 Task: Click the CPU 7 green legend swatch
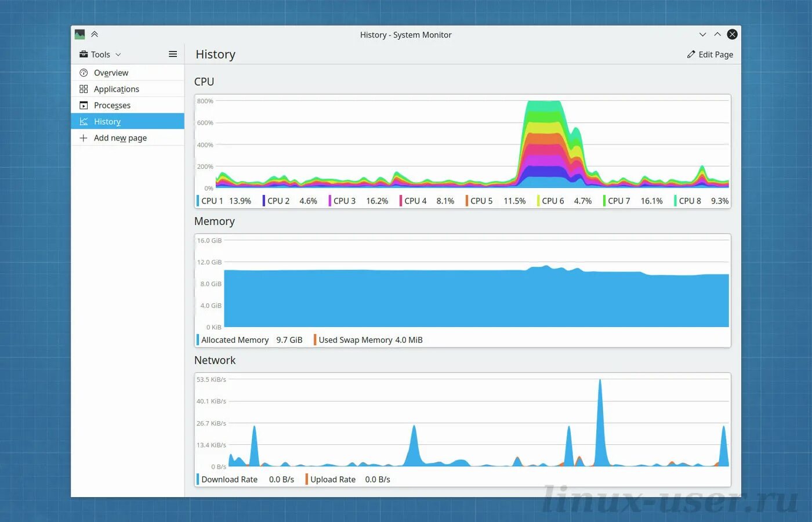[x=604, y=201]
